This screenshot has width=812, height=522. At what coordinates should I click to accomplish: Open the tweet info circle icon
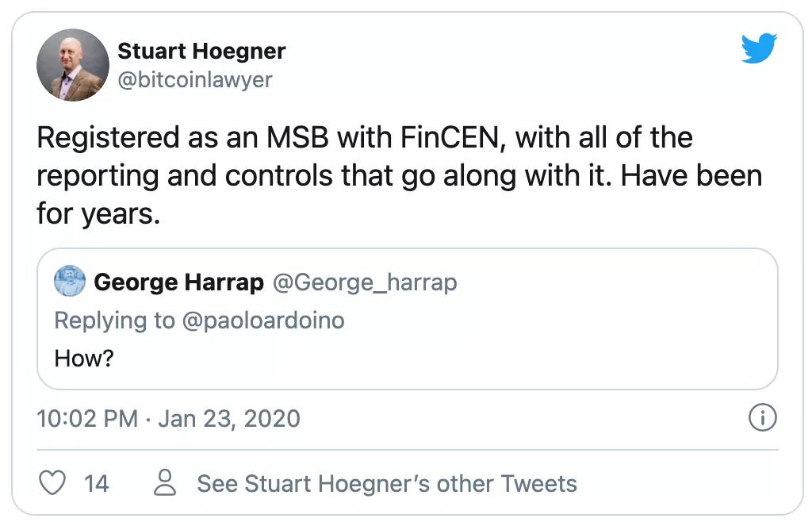(762, 419)
